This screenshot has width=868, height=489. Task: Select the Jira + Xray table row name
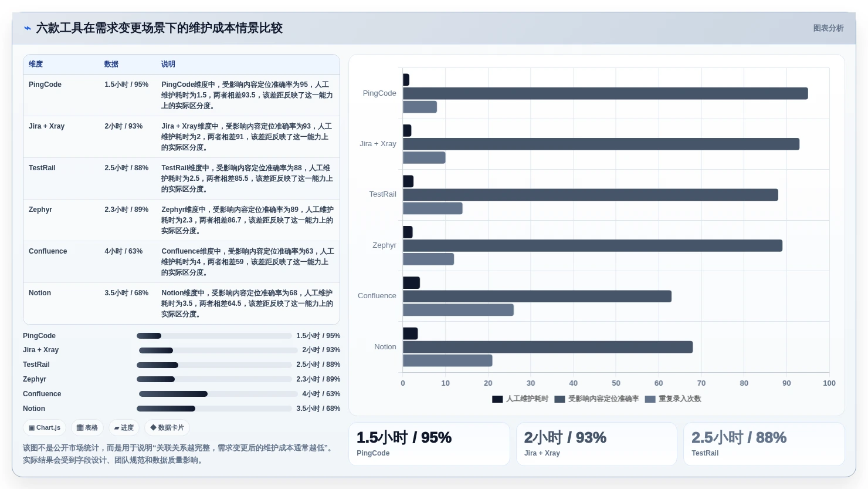point(46,126)
